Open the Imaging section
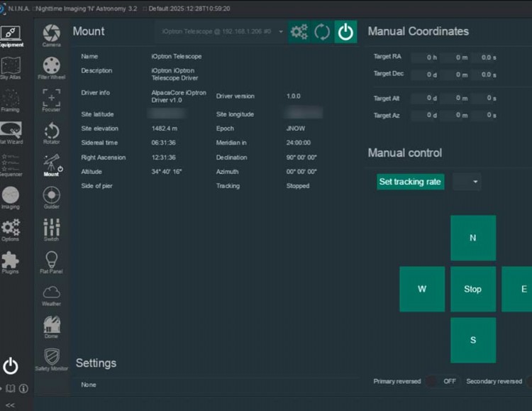Image resolution: width=532 pixels, height=411 pixels. tap(11, 197)
